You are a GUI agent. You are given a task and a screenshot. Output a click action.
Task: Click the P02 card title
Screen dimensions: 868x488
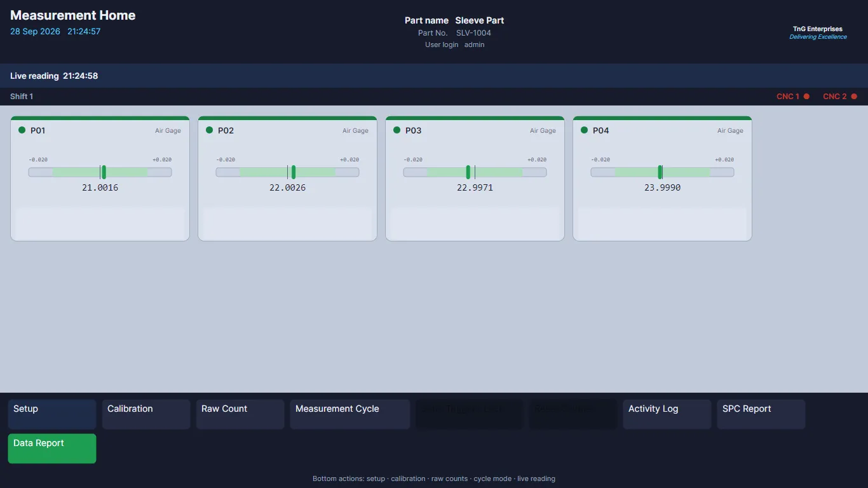226,130
